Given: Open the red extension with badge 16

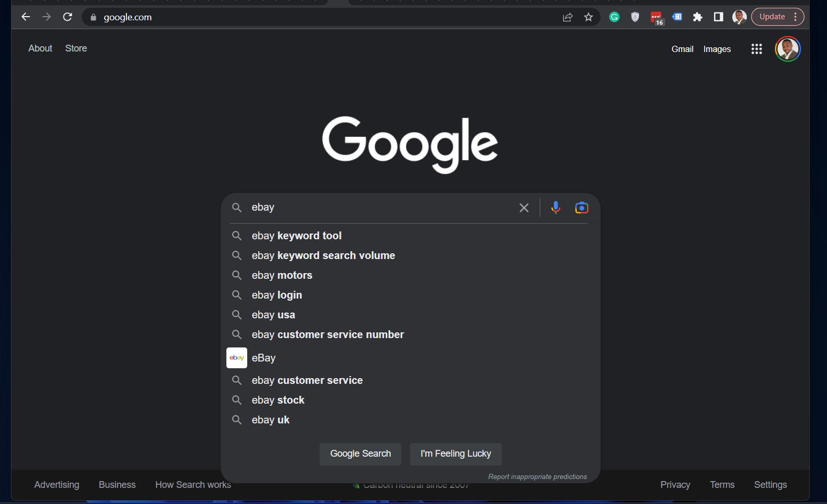Looking at the screenshot, I should click(656, 18).
